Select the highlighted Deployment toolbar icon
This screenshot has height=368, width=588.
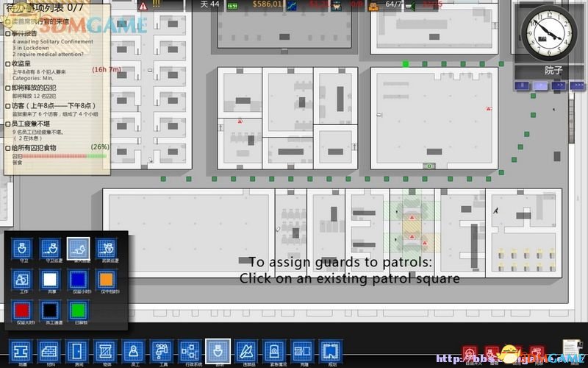click(x=218, y=352)
